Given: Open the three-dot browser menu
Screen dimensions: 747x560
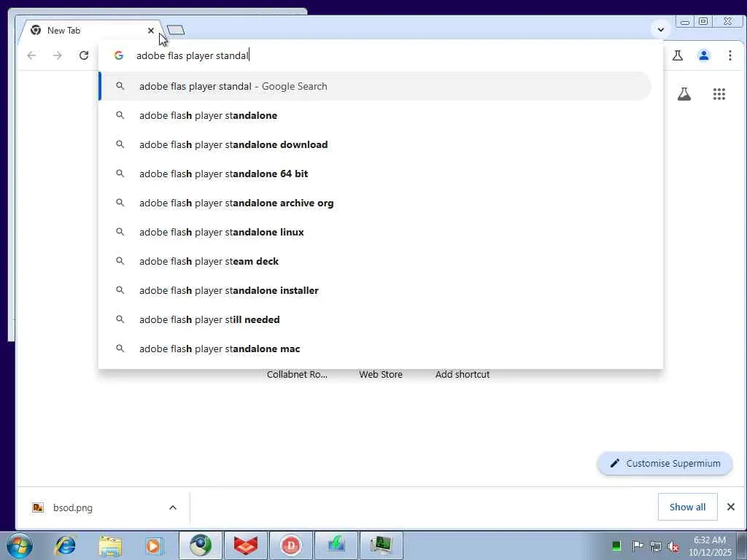Looking at the screenshot, I should pyautogui.click(x=729, y=55).
